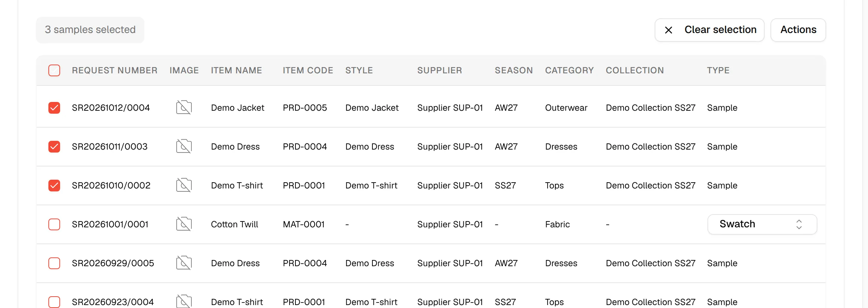
Task: Open the Actions menu button
Action: click(x=798, y=30)
